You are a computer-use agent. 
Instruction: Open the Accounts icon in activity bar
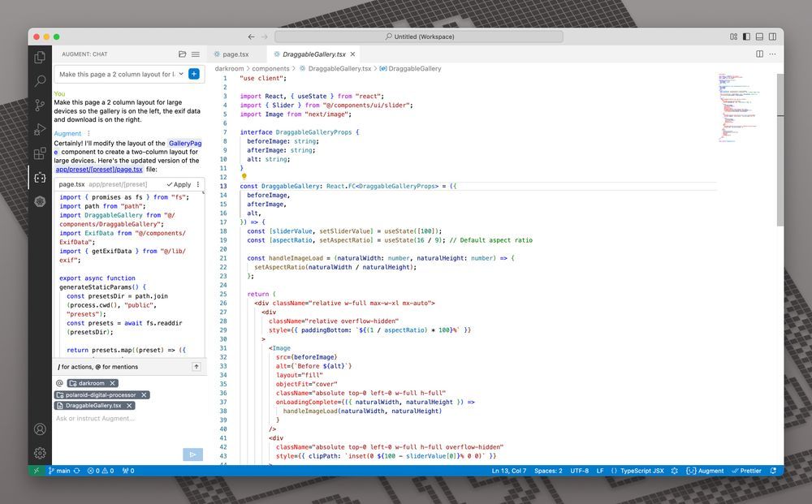[40, 429]
